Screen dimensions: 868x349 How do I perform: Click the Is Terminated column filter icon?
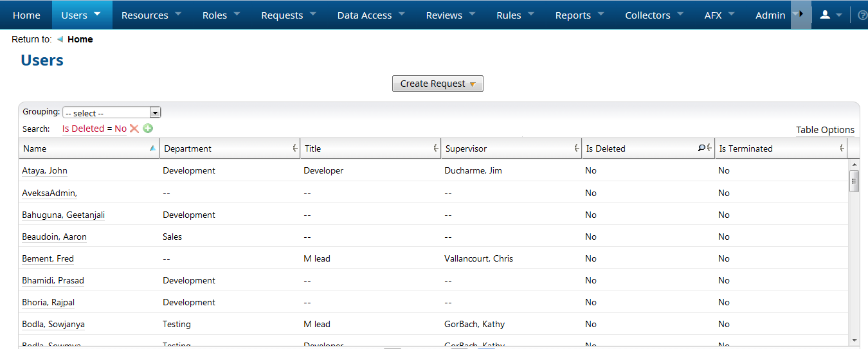842,148
